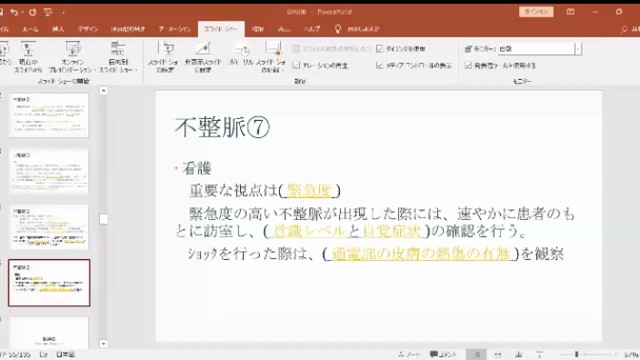Select the last thumbnail at the pane's bottom
This screenshot has height=360, width=640.
49,333
